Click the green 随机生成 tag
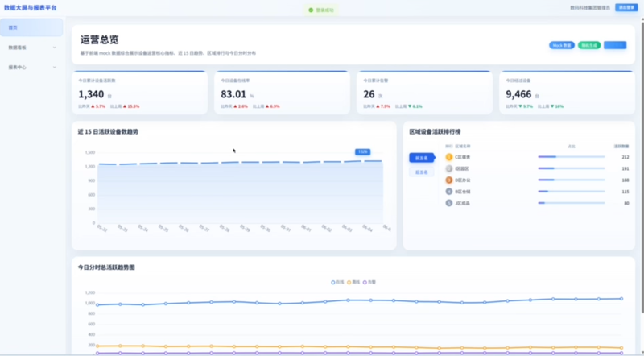This screenshot has height=356, width=644. click(589, 45)
